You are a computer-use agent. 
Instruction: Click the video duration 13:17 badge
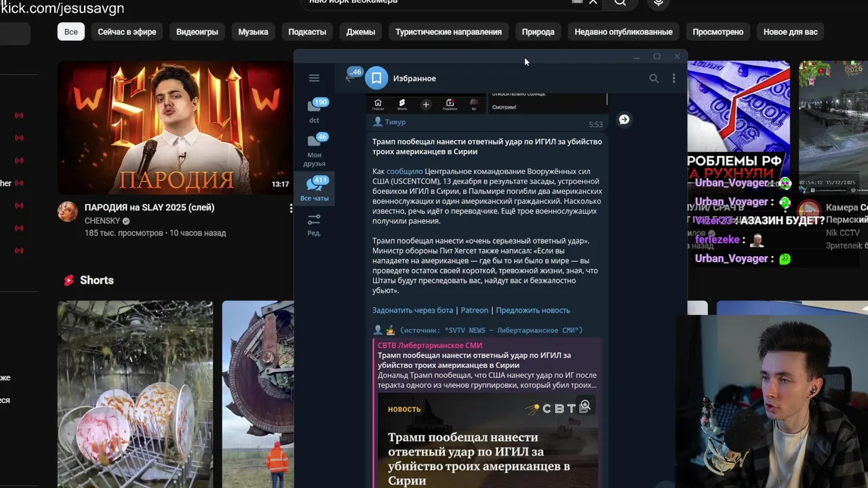click(x=280, y=184)
